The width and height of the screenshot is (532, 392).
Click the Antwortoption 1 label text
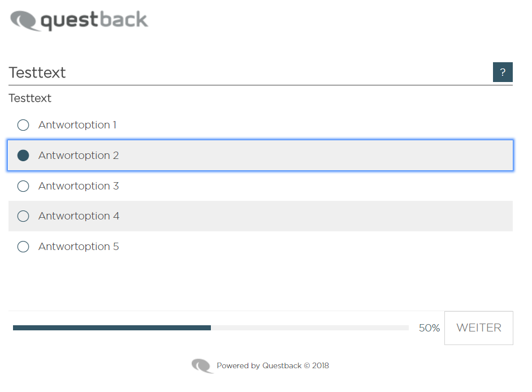click(77, 125)
